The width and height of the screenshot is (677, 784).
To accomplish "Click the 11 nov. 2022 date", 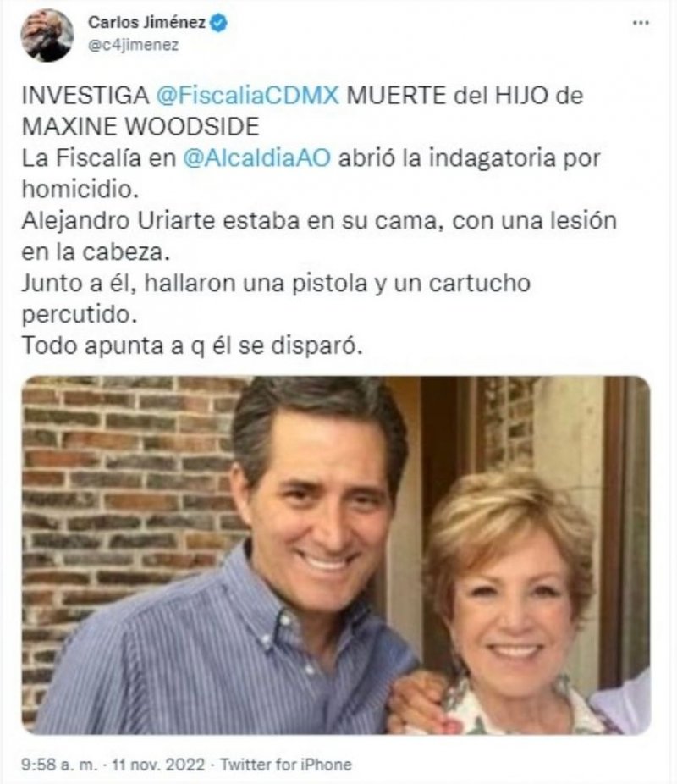I will point(158,765).
